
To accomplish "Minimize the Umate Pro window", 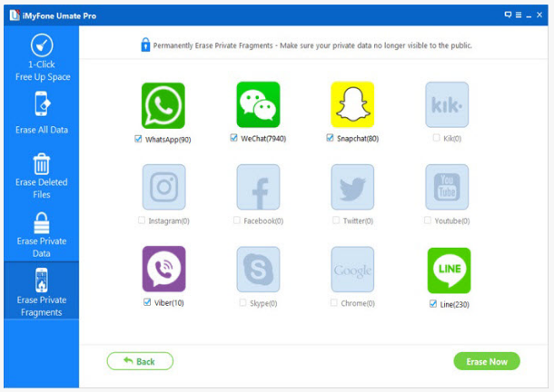I will pyautogui.click(x=529, y=15).
